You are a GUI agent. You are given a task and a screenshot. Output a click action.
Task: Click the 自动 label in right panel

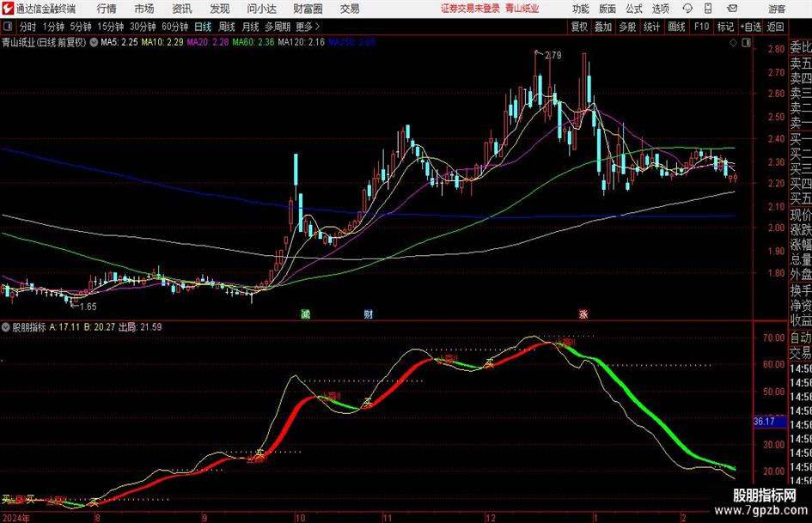801,338
